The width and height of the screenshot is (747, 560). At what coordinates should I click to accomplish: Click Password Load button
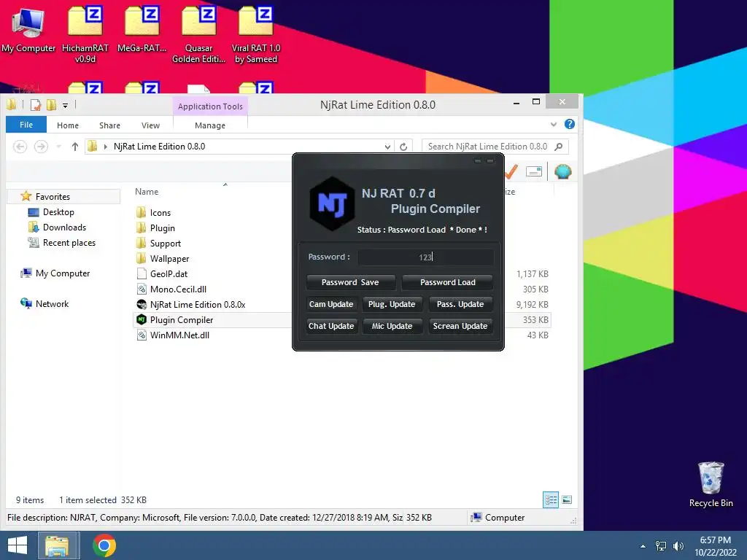[x=447, y=282]
